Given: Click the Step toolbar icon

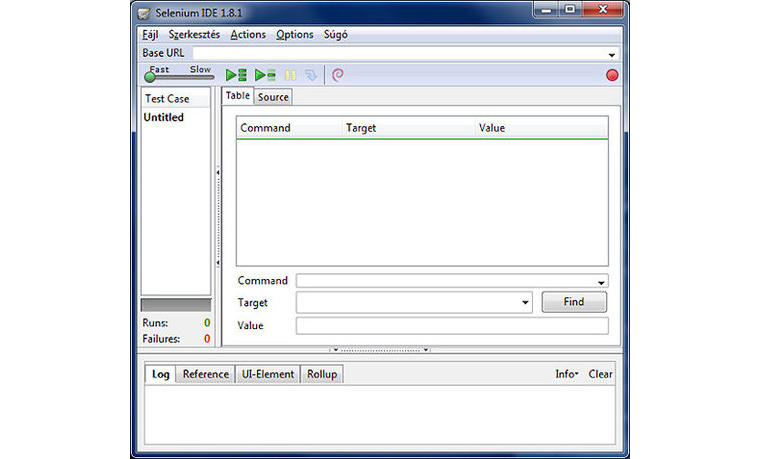Looking at the screenshot, I should tap(312, 75).
